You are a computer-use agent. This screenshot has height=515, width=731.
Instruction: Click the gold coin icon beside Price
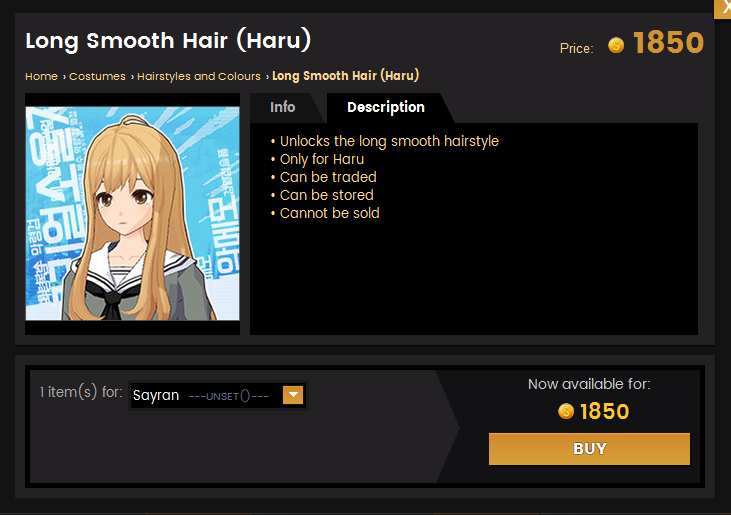616,45
